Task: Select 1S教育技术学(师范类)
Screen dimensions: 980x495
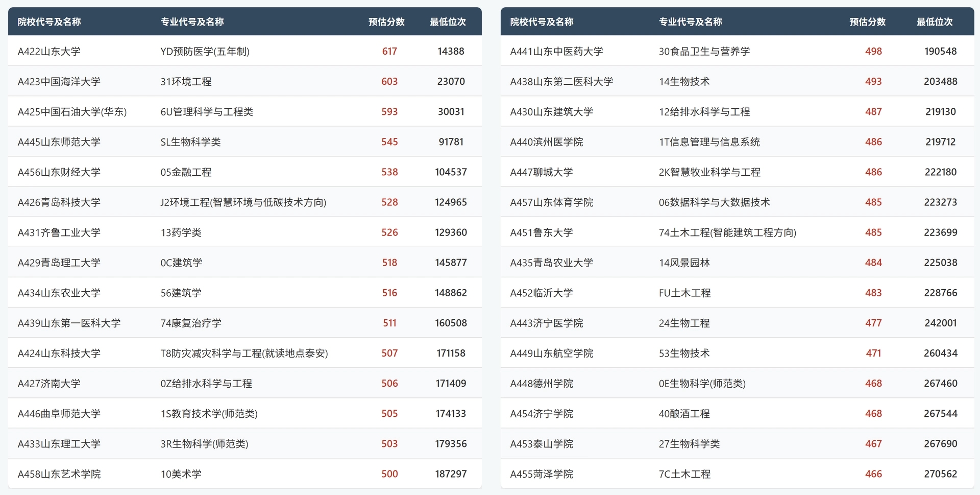Action: [x=209, y=413]
